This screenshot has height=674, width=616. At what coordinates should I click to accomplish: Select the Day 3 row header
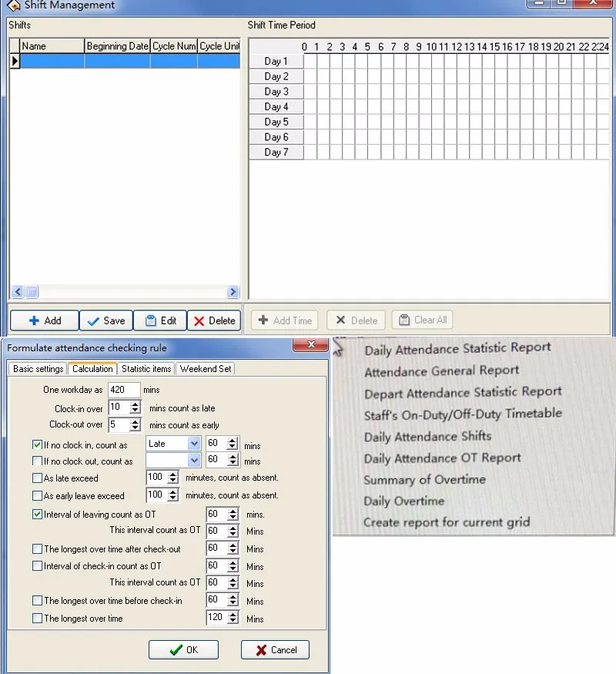coord(276,91)
